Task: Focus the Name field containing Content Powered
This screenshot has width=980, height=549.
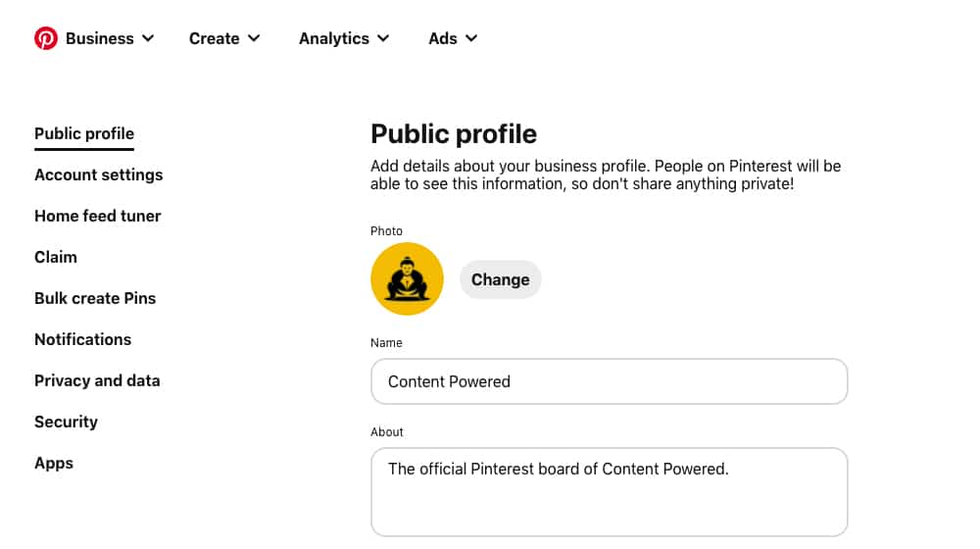Action: click(x=609, y=381)
